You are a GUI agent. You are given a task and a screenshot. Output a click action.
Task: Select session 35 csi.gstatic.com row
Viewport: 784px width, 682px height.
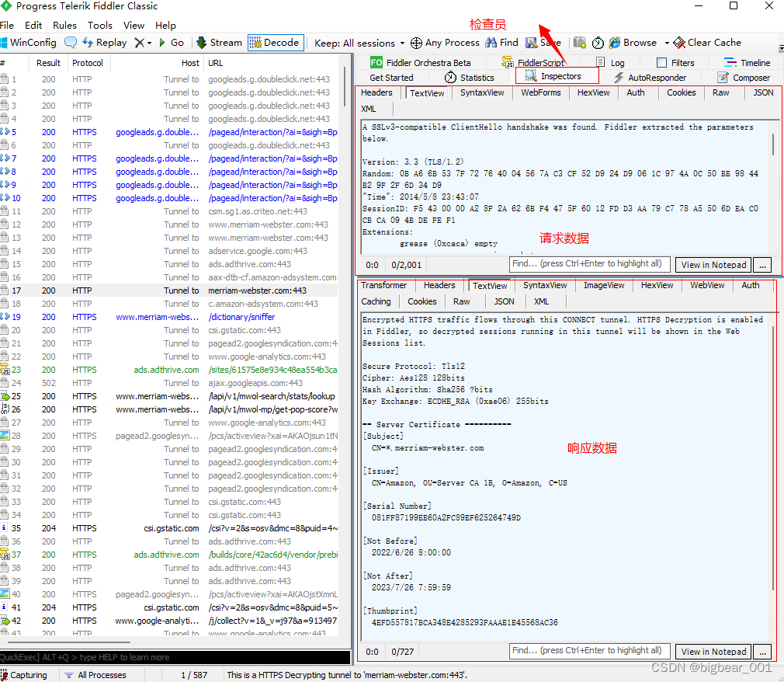168,528
